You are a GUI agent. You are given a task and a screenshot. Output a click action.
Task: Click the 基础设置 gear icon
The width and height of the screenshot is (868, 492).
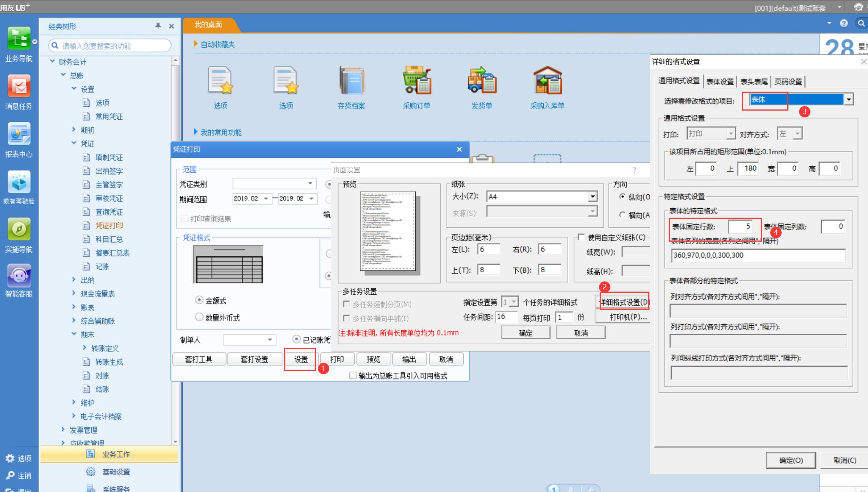(91, 472)
